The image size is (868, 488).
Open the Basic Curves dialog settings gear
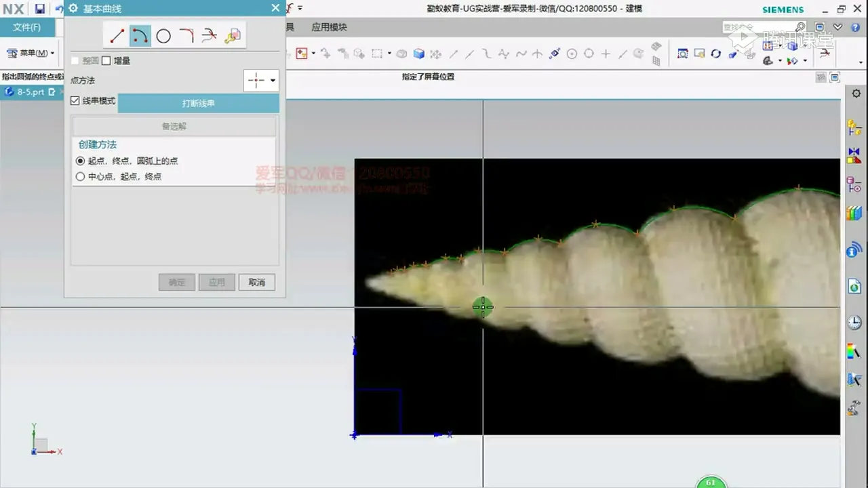[74, 9]
